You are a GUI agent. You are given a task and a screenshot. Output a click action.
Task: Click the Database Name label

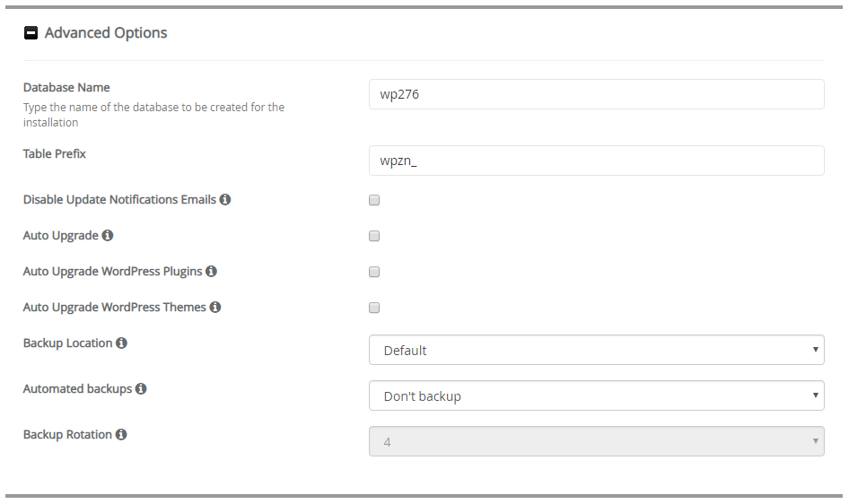click(66, 87)
